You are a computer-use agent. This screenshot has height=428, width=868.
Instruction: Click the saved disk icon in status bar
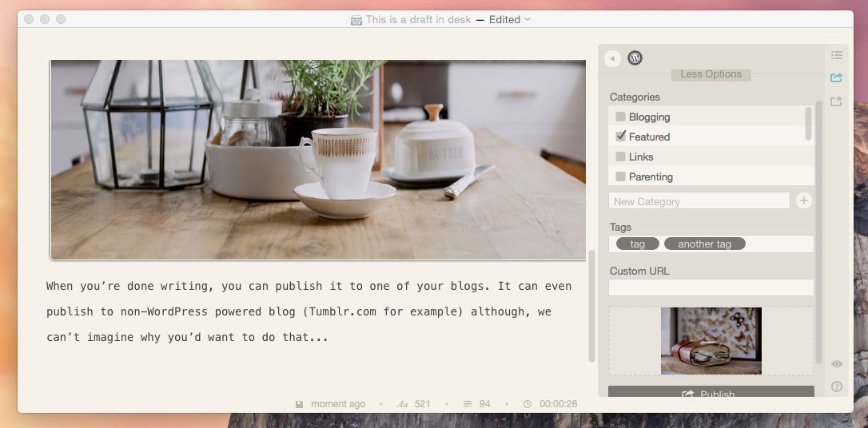pos(299,404)
